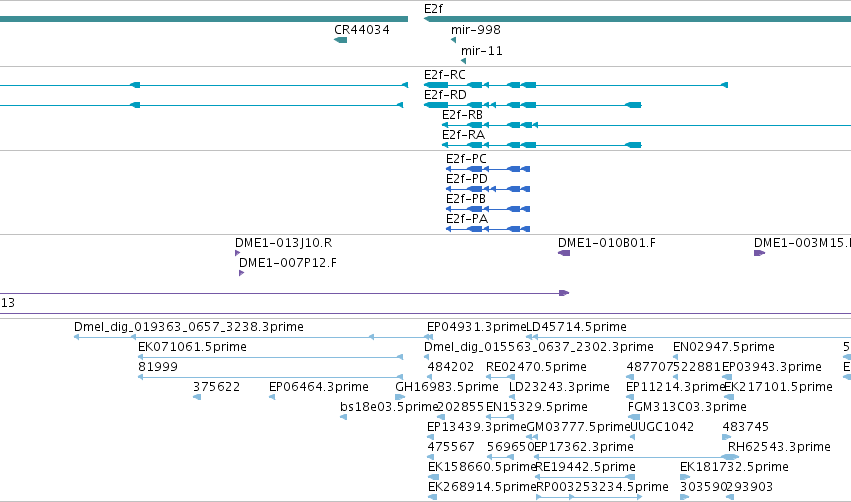Click the DME1-003M15 label
851x502 pixels.
(x=802, y=243)
